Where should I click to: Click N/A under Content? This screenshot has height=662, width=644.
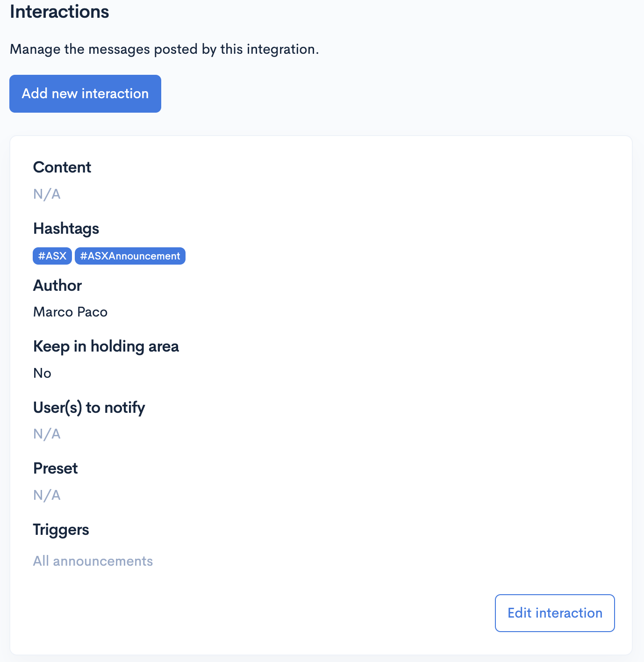47,194
